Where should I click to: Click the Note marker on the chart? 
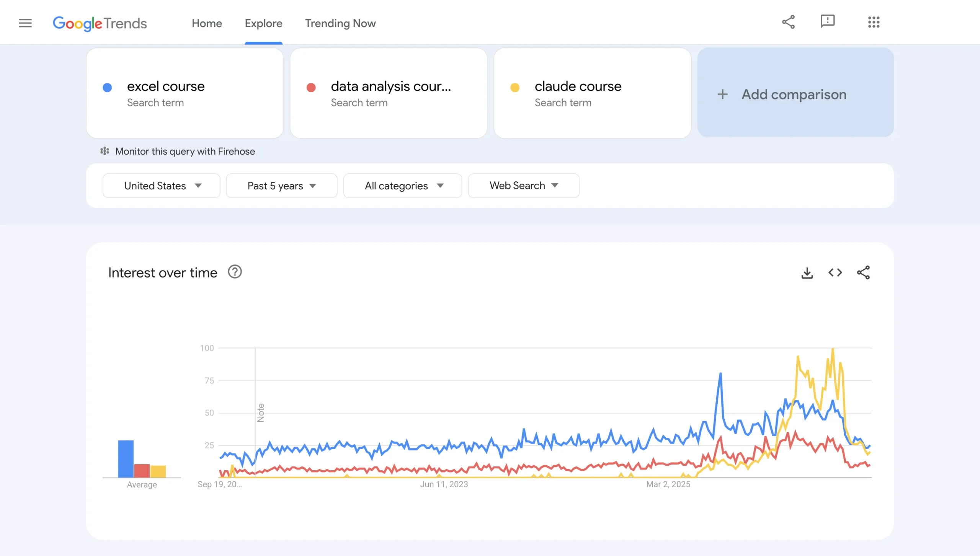[x=261, y=413]
